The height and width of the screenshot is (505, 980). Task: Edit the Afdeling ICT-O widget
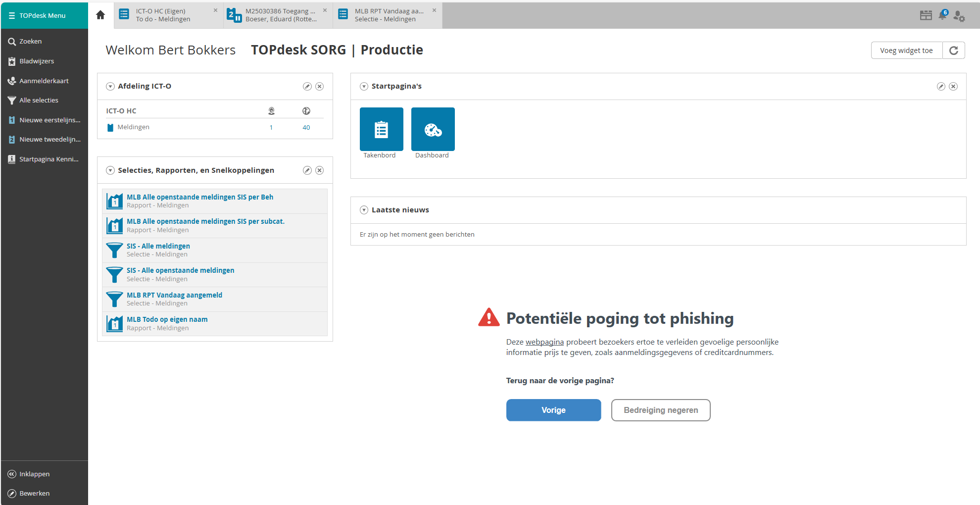click(x=307, y=87)
